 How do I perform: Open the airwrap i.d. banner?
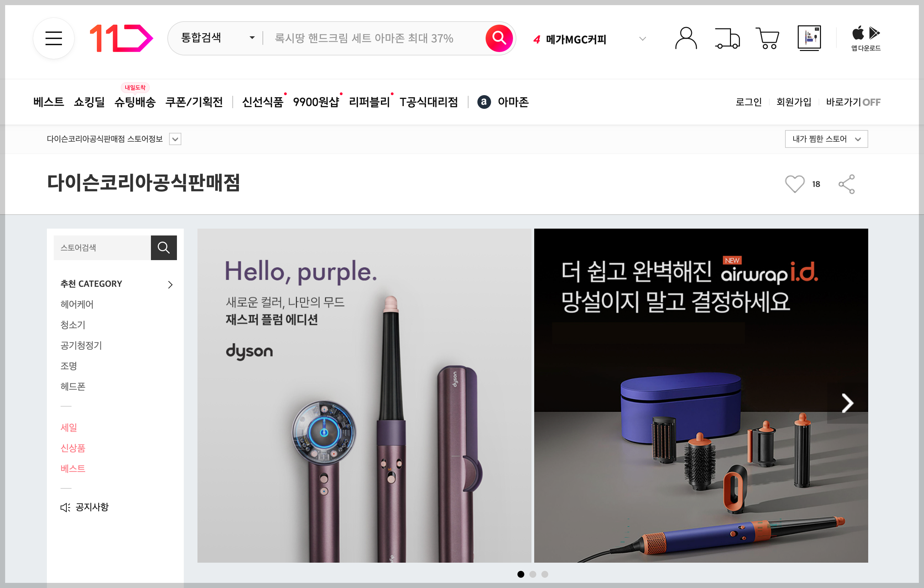tap(701, 395)
